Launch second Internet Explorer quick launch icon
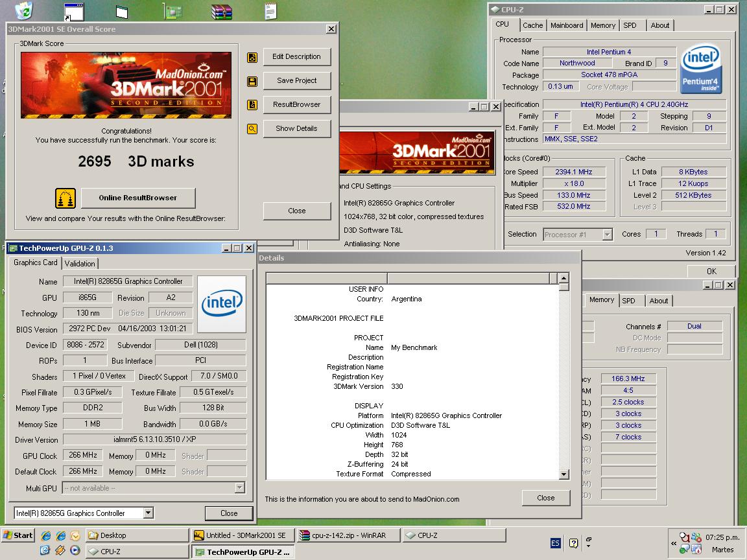 coord(60,536)
